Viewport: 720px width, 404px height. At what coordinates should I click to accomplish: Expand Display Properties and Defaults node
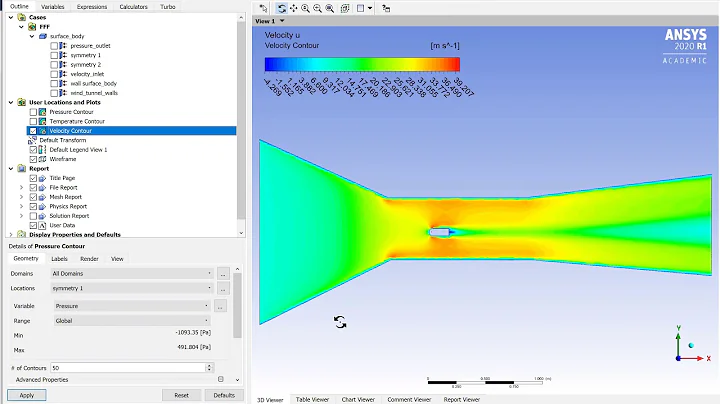click(11, 235)
